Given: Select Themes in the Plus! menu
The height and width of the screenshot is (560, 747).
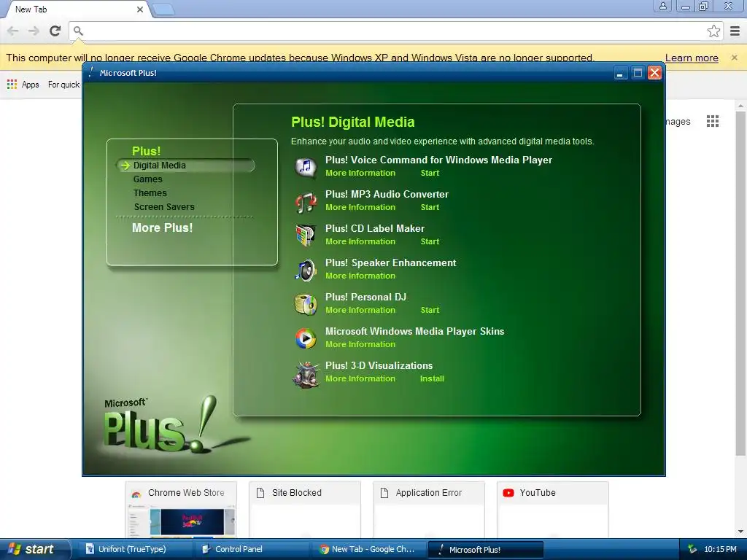Looking at the screenshot, I should [150, 192].
